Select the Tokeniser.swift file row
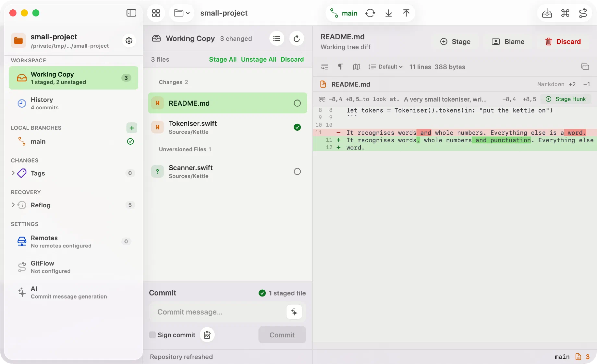Image resolution: width=597 pixels, height=364 pixels. (227, 127)
